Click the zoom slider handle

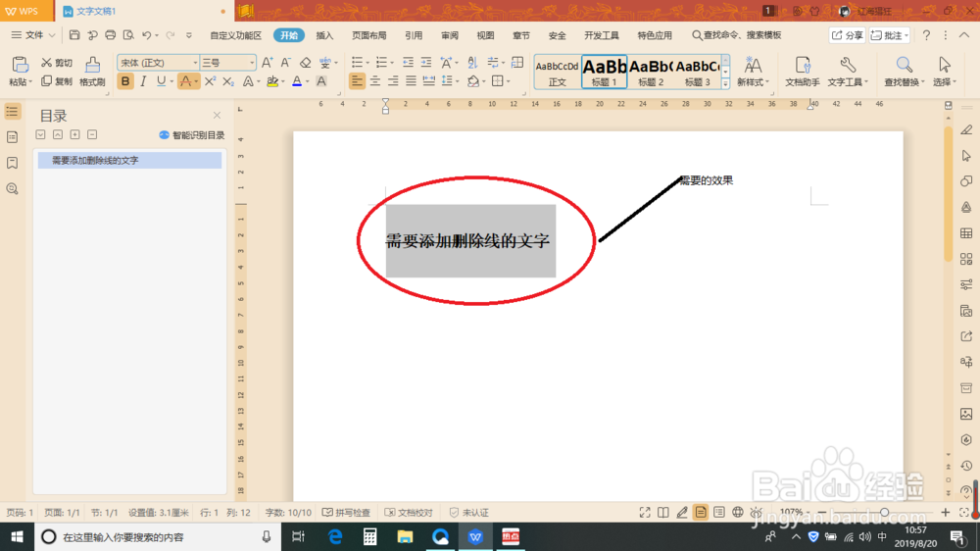pyautogui.click(x=884, y=512)
